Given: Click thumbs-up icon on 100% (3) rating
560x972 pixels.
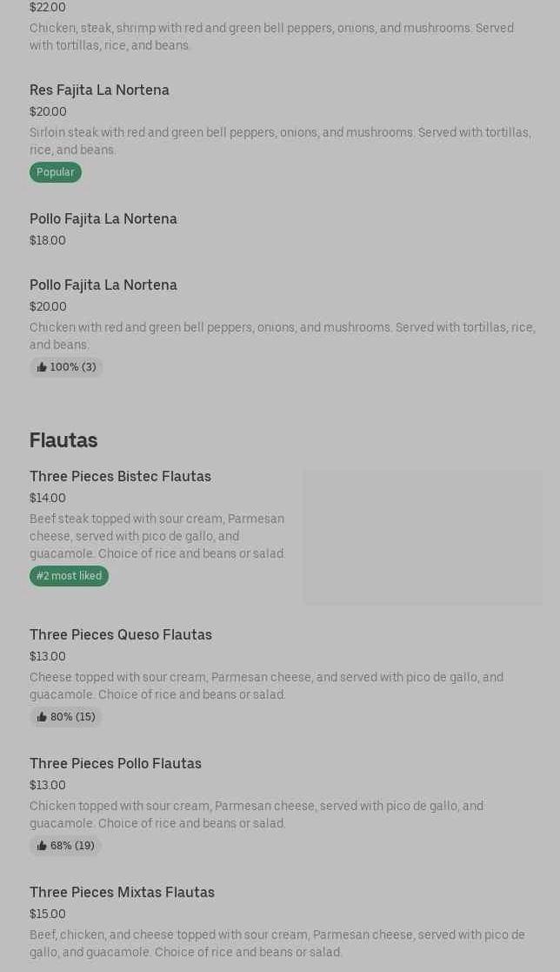Looking at the screenshot, I should tap(42, 367).
